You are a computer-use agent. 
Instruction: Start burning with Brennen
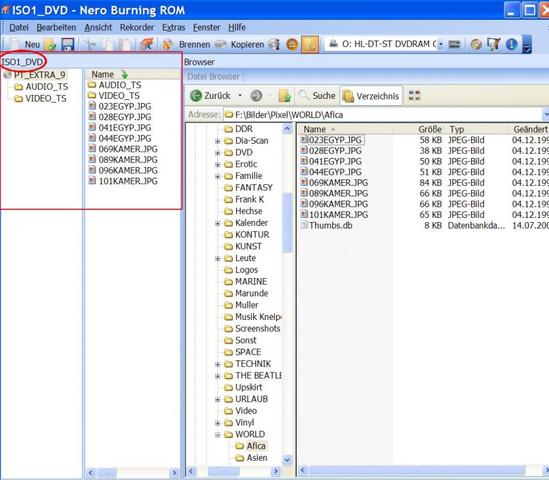tap(187, 44)
